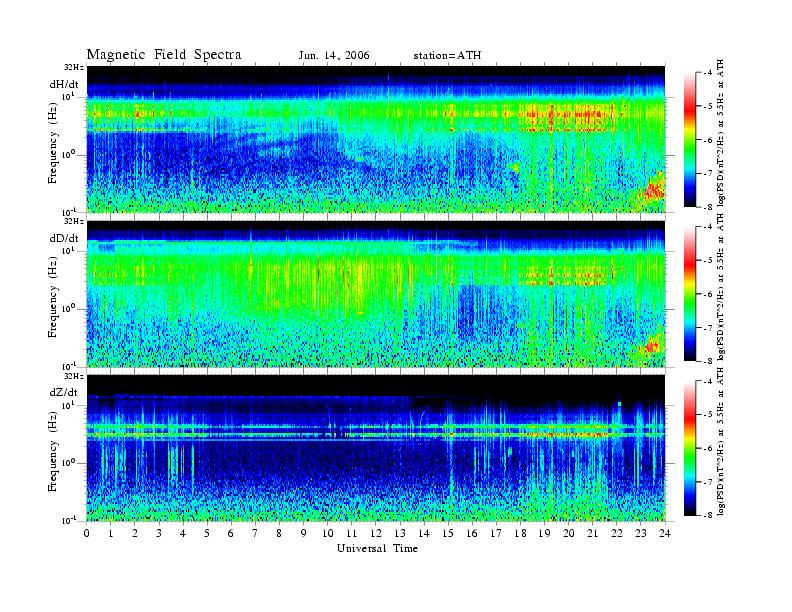Click the 10^-1 frequency tick of the dZ/dt panel

pyautogui.click(x=69, y=520)
